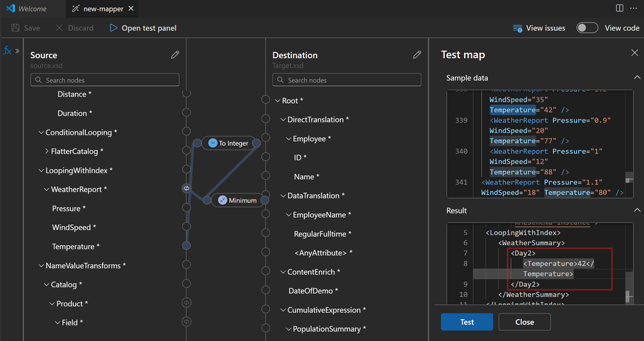Edit the Destination schema pencil icon
The width and height of the screenshot is (644, 341).
coord(417,55)
